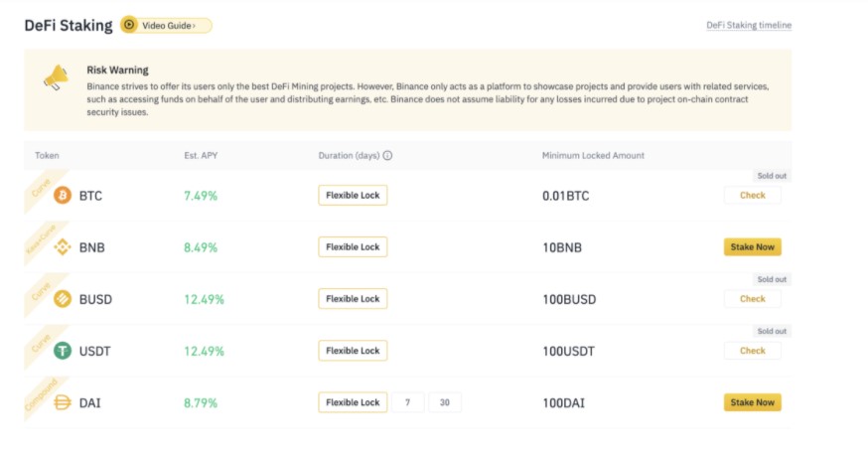The width and height of the screenshot is (868, 460).
Task: Choose 30 day duration for DAI
Action: [x=445, y=402]
